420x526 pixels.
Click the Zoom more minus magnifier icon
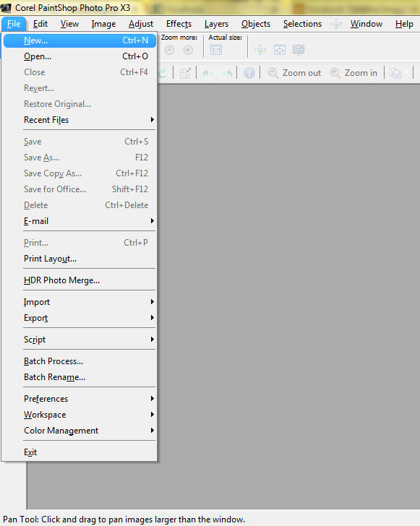pos(170,51)
